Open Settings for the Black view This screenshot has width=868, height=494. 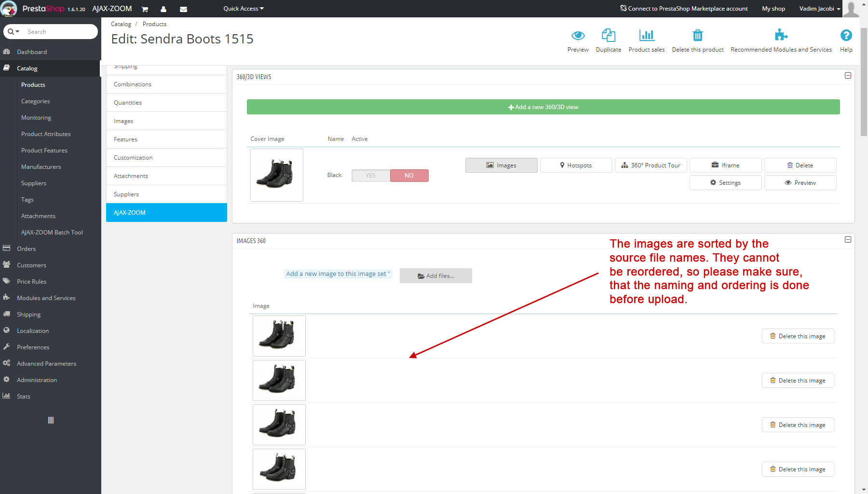tap(725, 182)
